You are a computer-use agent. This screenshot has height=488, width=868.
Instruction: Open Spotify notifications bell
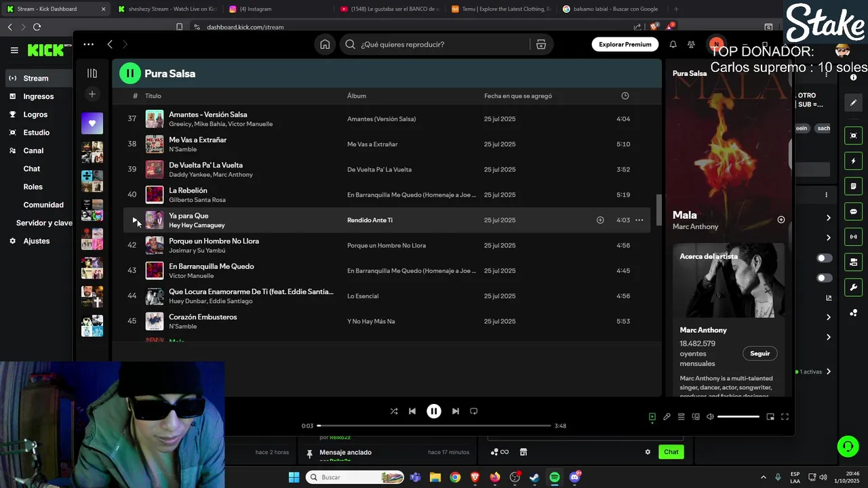pos(673,44)
